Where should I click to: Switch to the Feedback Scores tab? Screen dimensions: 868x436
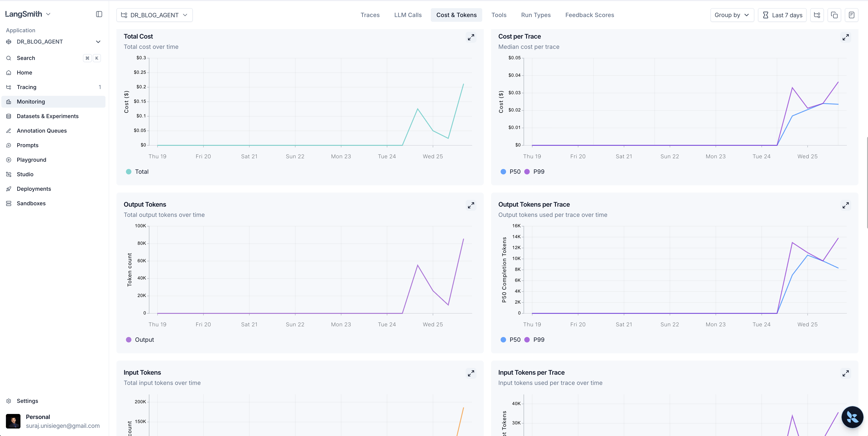(x=589, y=15)
